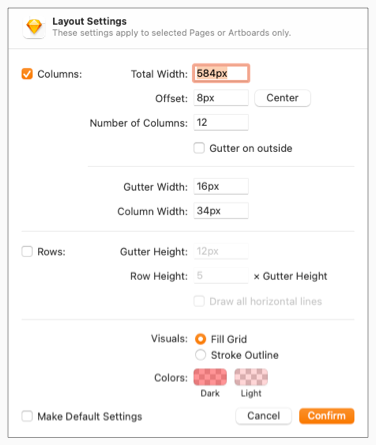Click the Sketch diamond app icon
The width and height of the screenshot is (376, 445).
point(34,27)
